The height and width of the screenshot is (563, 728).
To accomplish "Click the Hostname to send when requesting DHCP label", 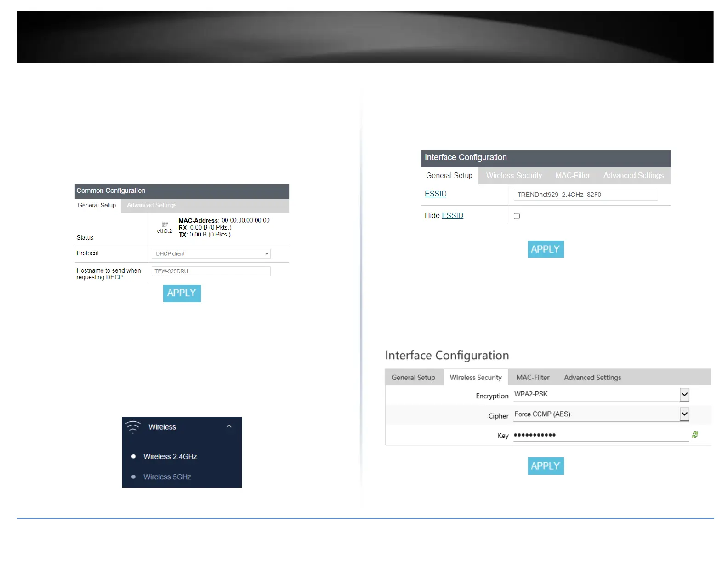I will click(x=108, y=274).
